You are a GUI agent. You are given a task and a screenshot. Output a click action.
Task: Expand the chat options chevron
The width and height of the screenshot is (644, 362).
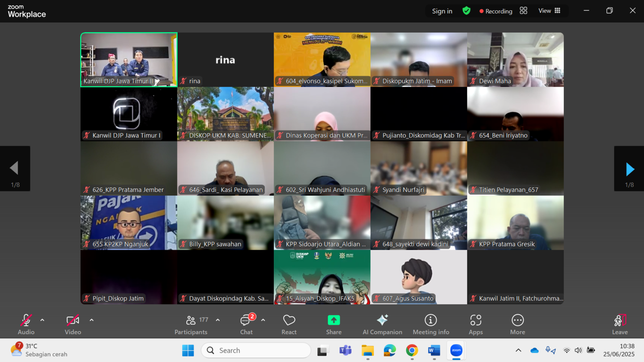[x=263, y=320]
